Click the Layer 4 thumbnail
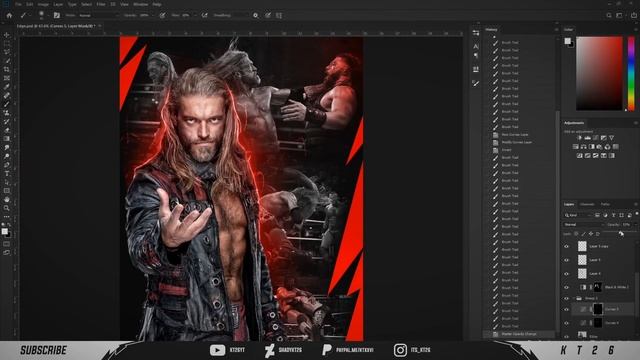 [582, 273]
